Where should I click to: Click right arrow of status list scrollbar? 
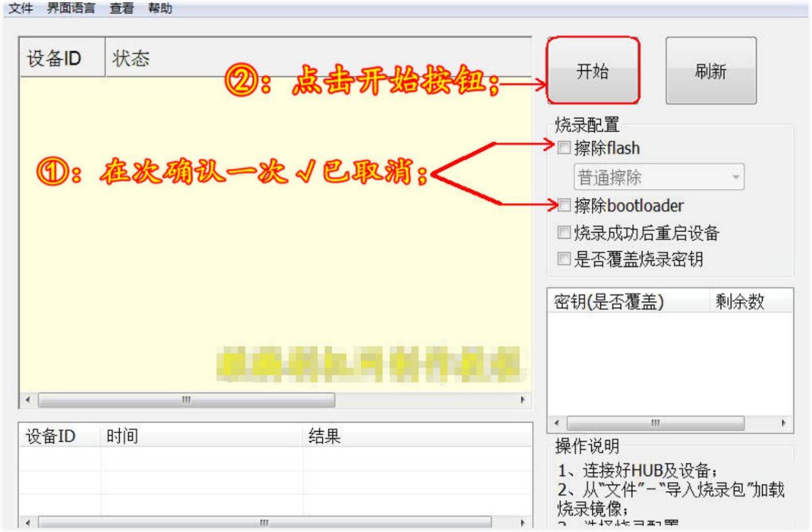(x=523, y=400)
